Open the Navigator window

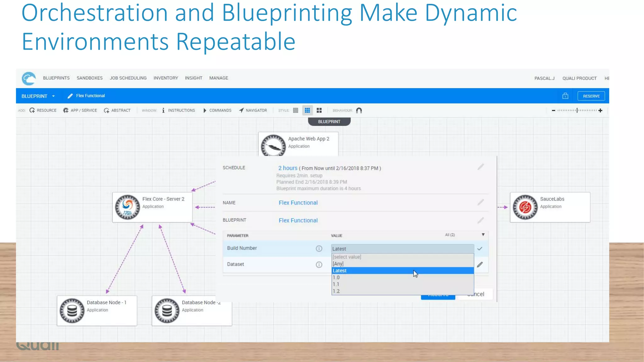tap(253, 110)
